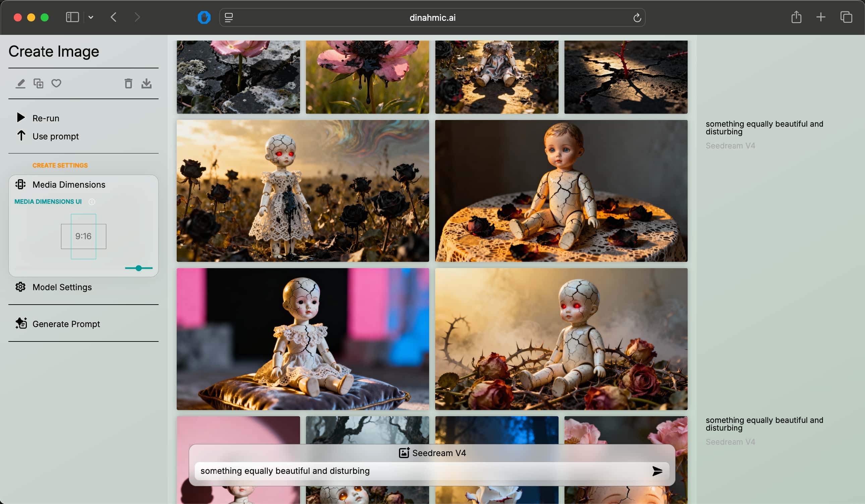865x504 pixels.
Task: Open Safari tab group dropdown chevron
Action: pos(91,17)
